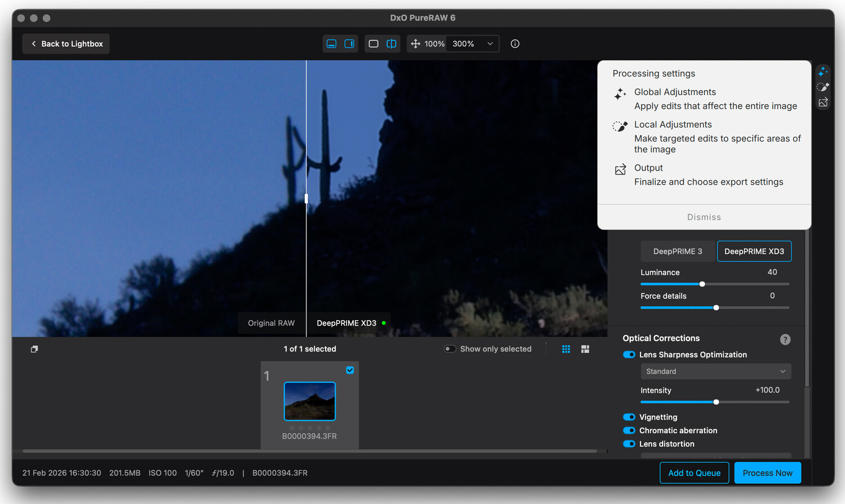This screenshot has height=504, width=845.
Task: Click the brush Local Adjustments icon in the side strip
Action: pos(823,87)
